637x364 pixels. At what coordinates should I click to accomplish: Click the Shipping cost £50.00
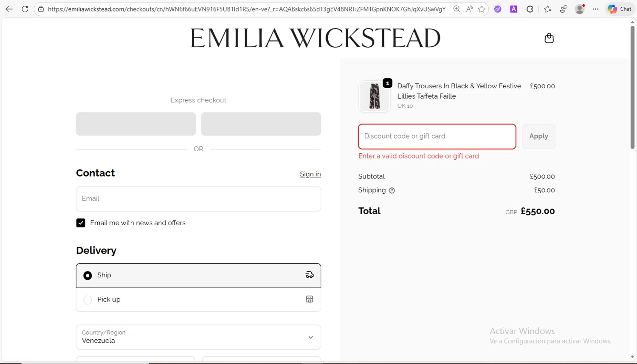(544, 190)
